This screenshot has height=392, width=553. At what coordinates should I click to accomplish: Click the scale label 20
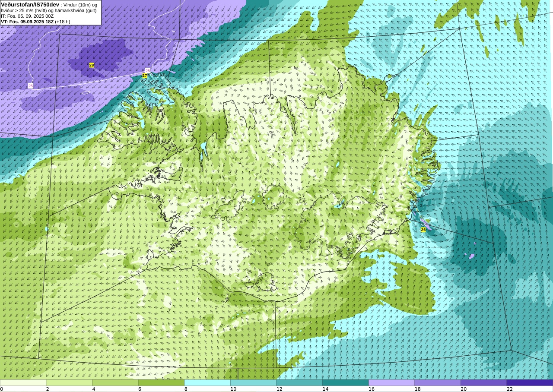(x=464, y=389)
